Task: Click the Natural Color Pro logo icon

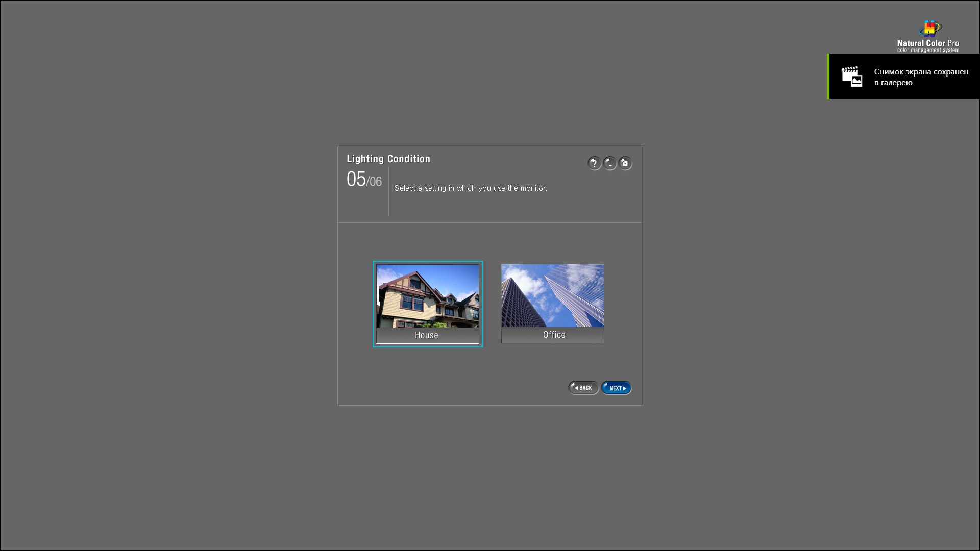Action: click(x=929, y=27)
